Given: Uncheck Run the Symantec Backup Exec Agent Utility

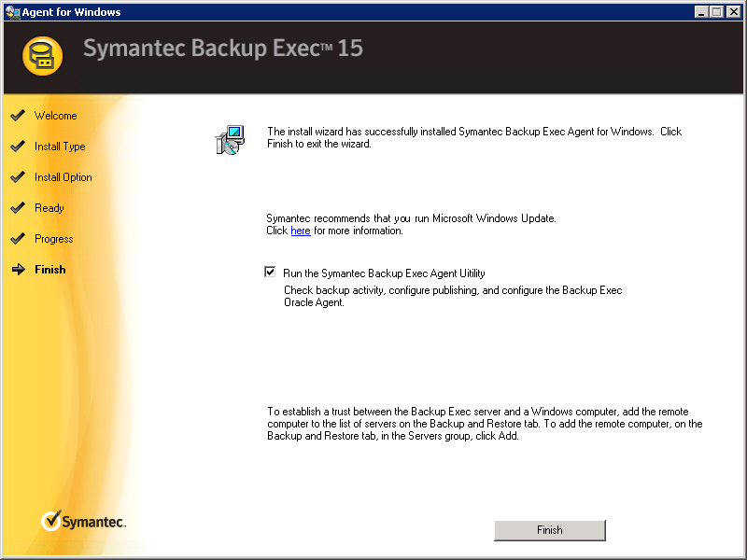Looking at the screenshot, I should pos(270,273).
